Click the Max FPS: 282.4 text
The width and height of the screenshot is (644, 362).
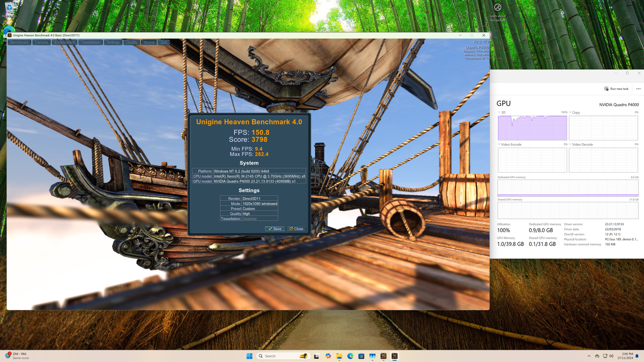tap(249, 154)
